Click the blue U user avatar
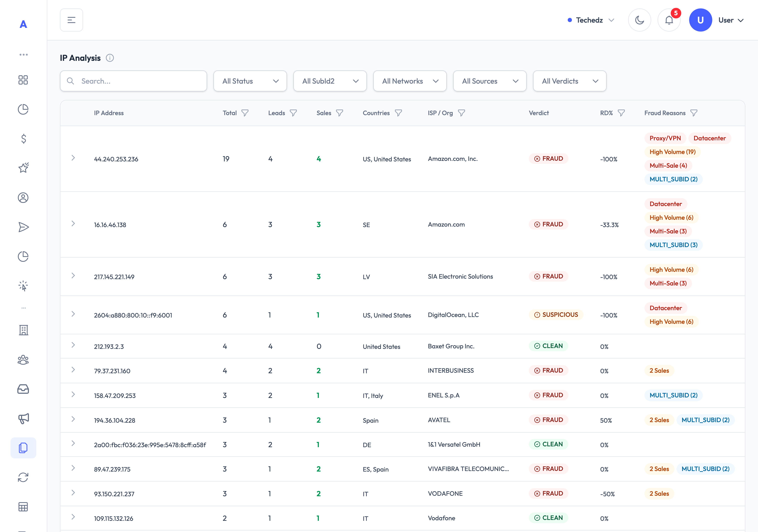This screenshot has width=758, height=532. coord(700,20)
